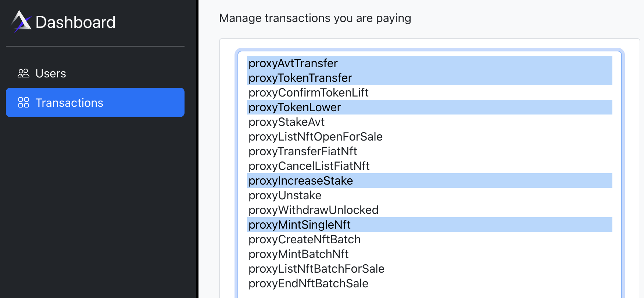Click the Users people icon
The height and width of the screenshot is (298, 644).
(24, 73)
